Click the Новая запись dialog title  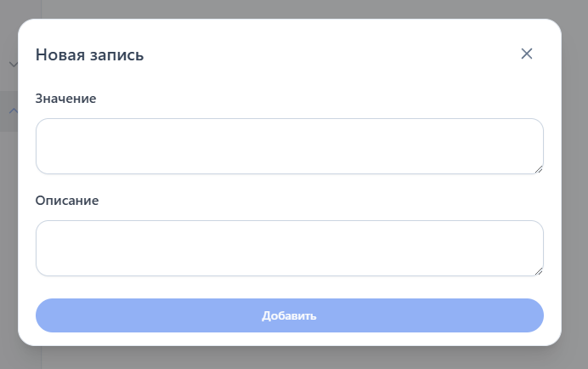[89, 55]
